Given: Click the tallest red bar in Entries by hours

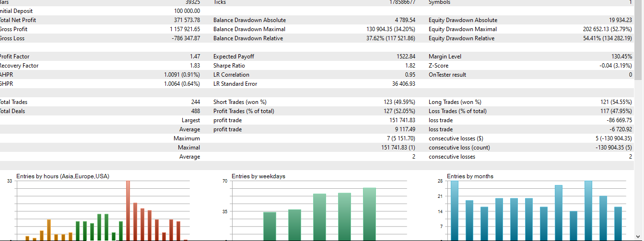Looking at the screenshot, I should [128, 210].
